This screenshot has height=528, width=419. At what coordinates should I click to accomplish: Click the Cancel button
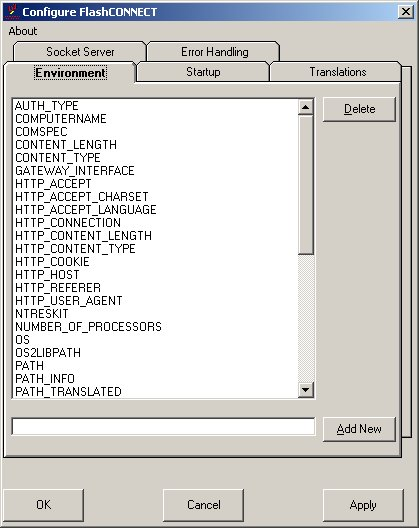203,505
